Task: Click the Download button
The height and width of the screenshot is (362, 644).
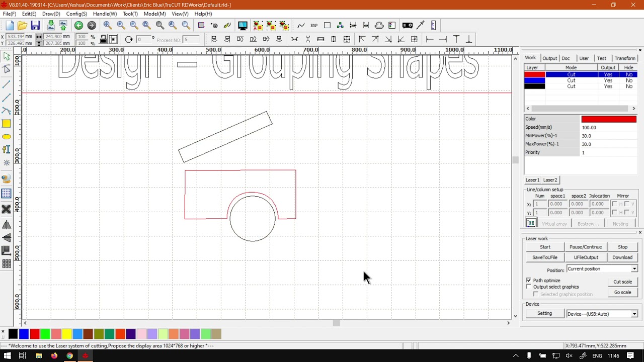Action: click(622, 257)
